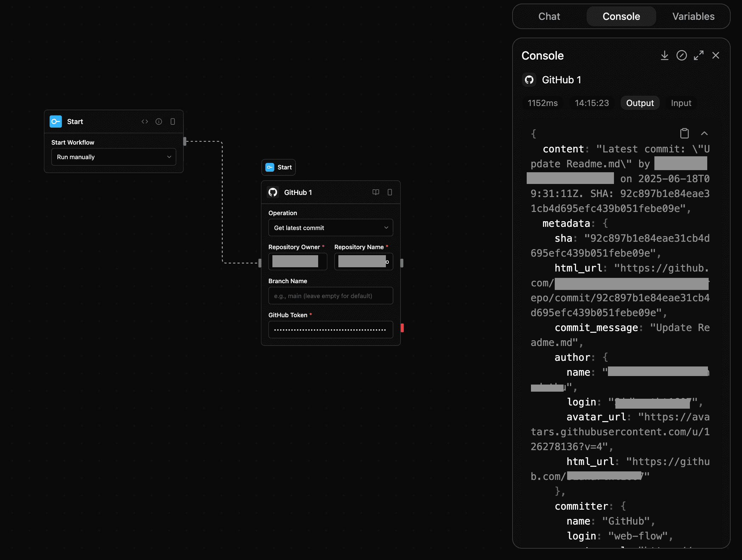
Task: Open the info icon on the Start node
Action: (159, 121)
